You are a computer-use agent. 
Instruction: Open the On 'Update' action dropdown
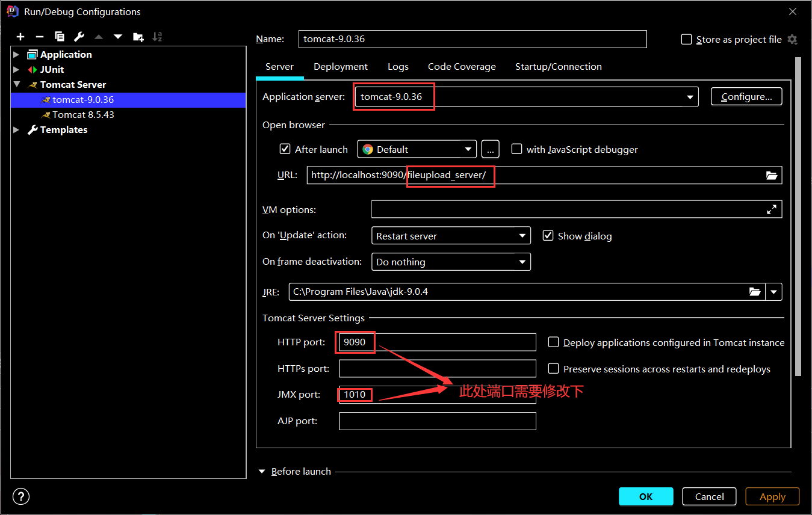(x=451, y=236)
